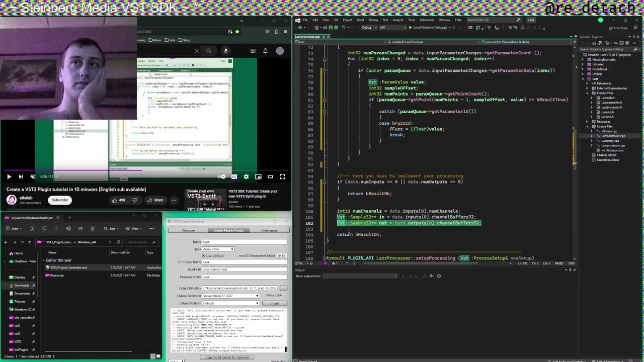Open the aikelab channel avatar
Screen dimensions: 644x362
12,200
